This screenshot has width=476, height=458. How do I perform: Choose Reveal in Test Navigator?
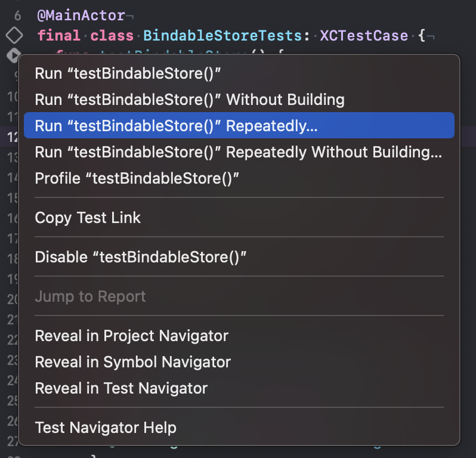pyautogui.click(x=121, y=388)
